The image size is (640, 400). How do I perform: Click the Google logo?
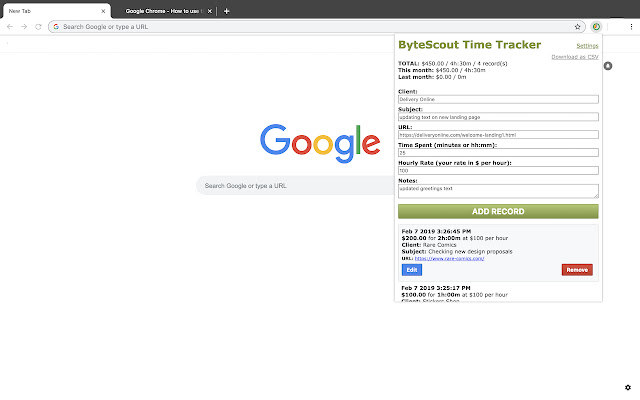click(320, 143)
